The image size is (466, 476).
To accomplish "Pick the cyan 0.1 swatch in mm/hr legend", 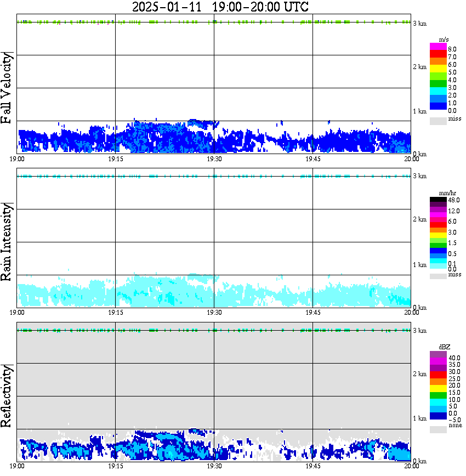I will [438, 261].
